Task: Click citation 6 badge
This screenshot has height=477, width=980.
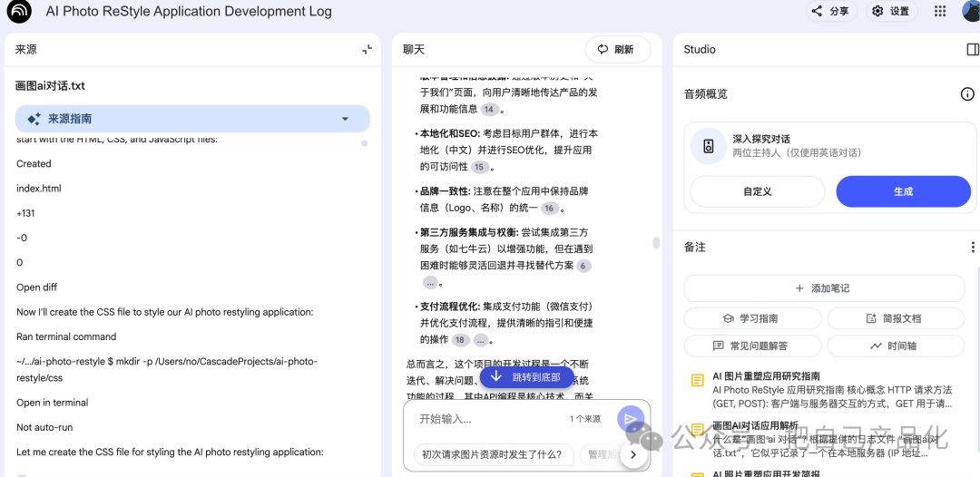Action: coord(583,266)
